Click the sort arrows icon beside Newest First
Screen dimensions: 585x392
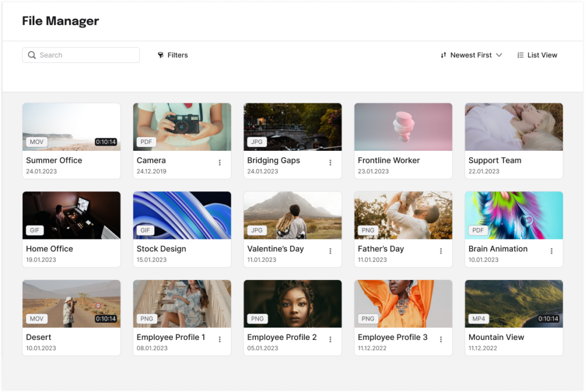[443, 54]
